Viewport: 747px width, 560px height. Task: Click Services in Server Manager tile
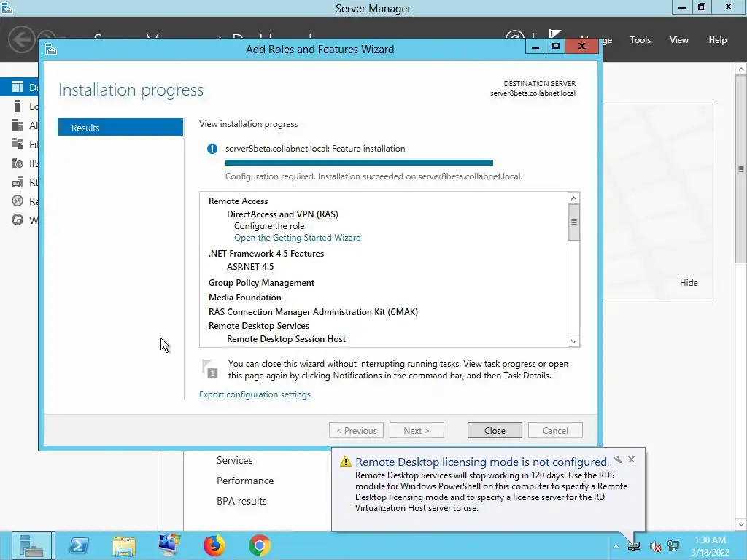(x=234, y=461)
